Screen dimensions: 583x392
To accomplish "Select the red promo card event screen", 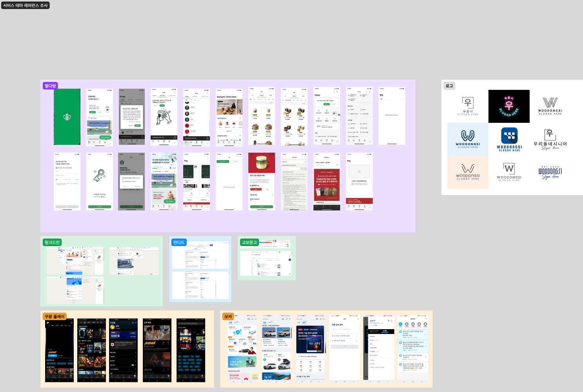I will point(327,182).
